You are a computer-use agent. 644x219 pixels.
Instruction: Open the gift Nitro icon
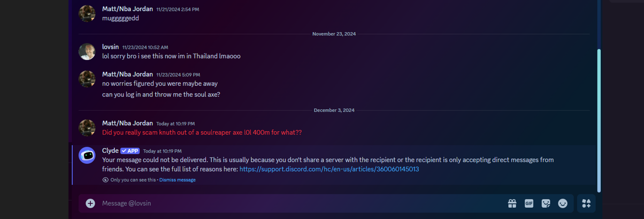click(x=512, y=203)
